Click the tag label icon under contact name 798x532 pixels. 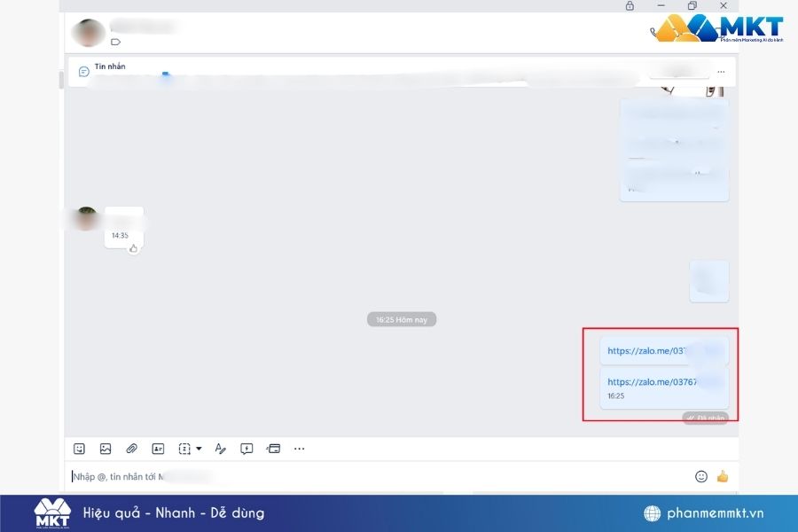pos(115,42)
